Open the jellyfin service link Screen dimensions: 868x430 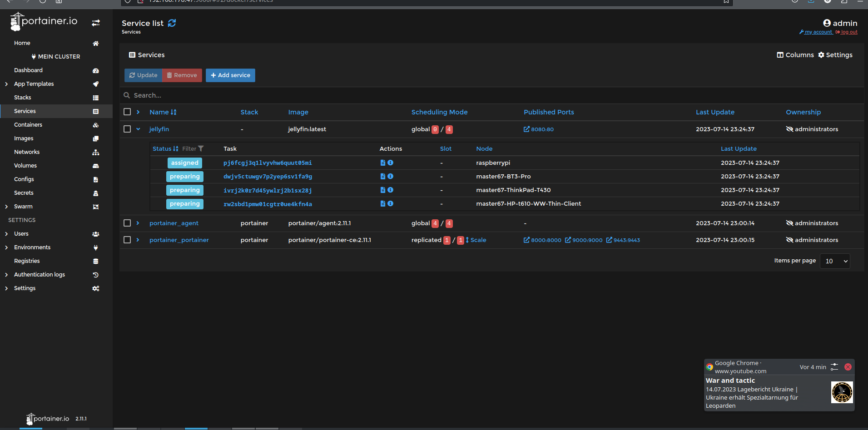click(x=159, y=129)
